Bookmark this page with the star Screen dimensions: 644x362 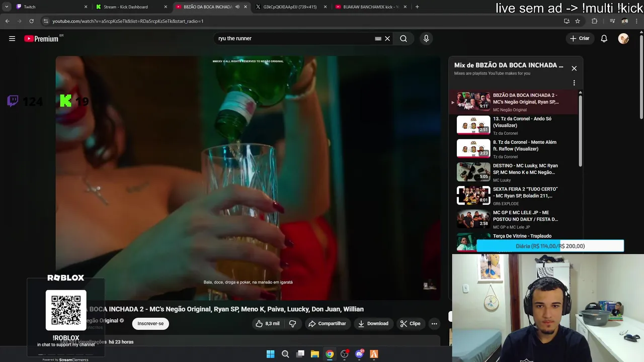coord(578,21)
